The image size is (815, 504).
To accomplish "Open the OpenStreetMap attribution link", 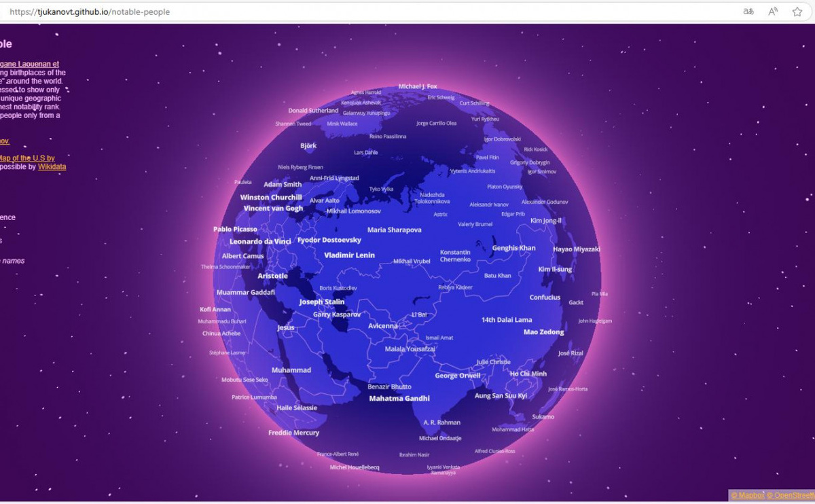I will (x=791, y=495).
